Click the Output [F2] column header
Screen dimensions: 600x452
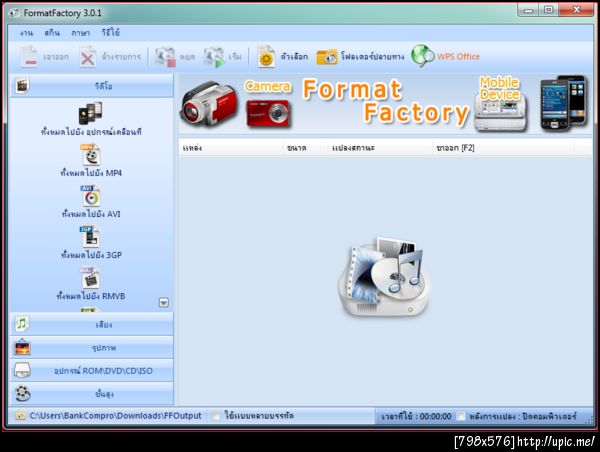pos(503,148)
